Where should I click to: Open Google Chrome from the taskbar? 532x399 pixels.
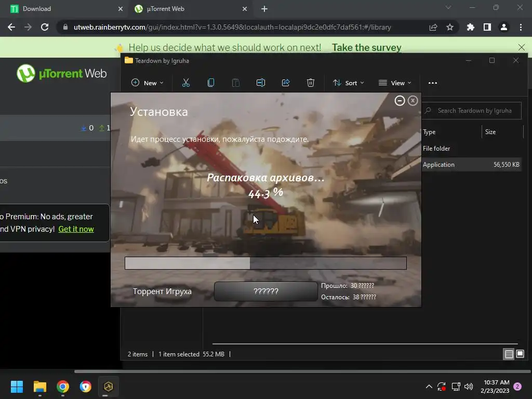tap(63, 387)
